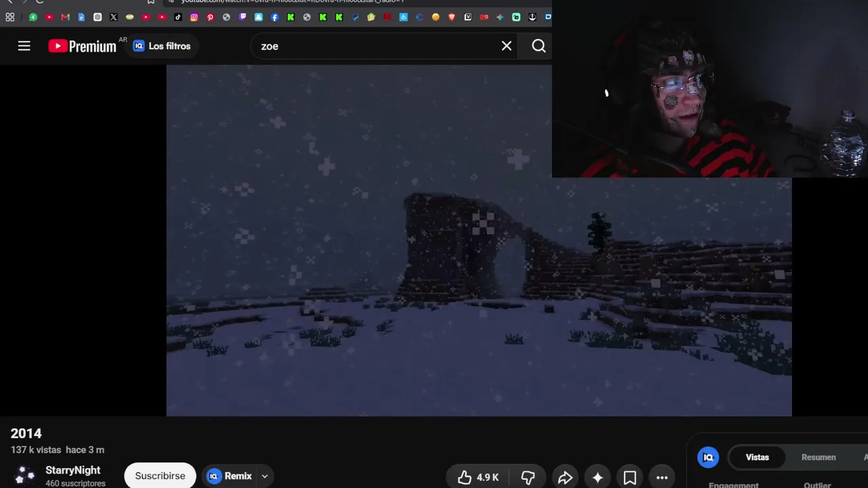
Task: Open the PayPal bookmark
Action: coord(355,17)
